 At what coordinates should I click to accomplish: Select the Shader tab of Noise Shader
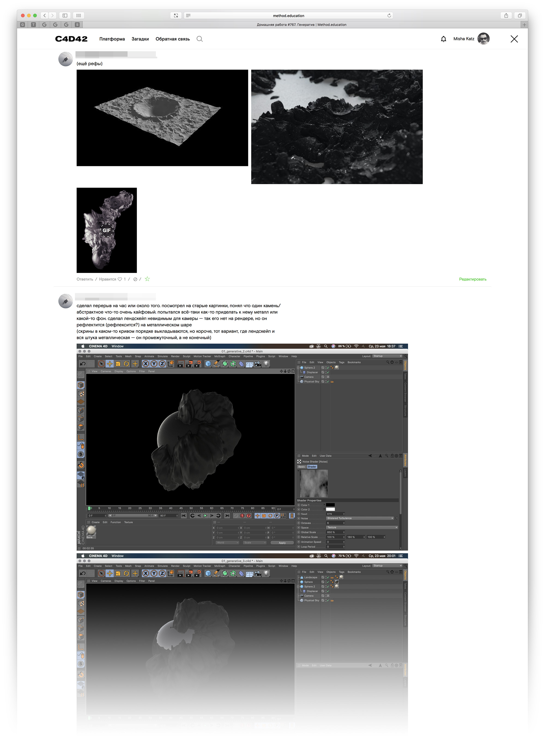coord(312,467)
